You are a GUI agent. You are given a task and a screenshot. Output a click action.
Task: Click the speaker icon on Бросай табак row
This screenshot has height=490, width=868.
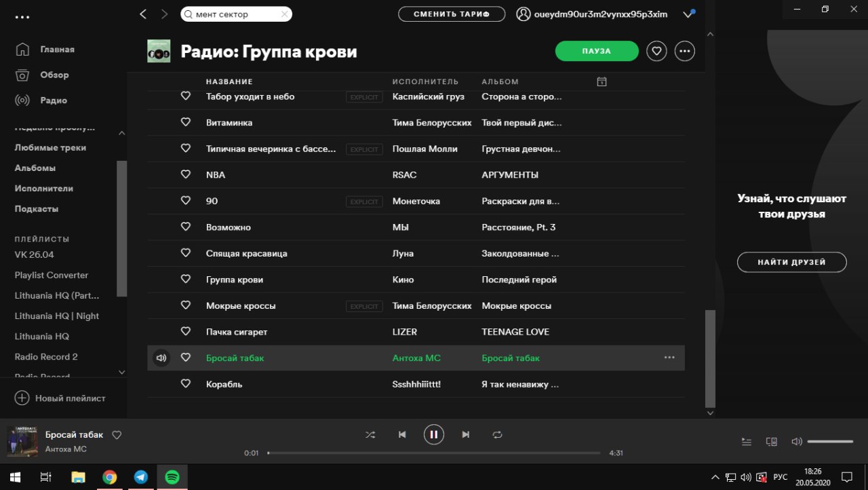pos(161,358)
